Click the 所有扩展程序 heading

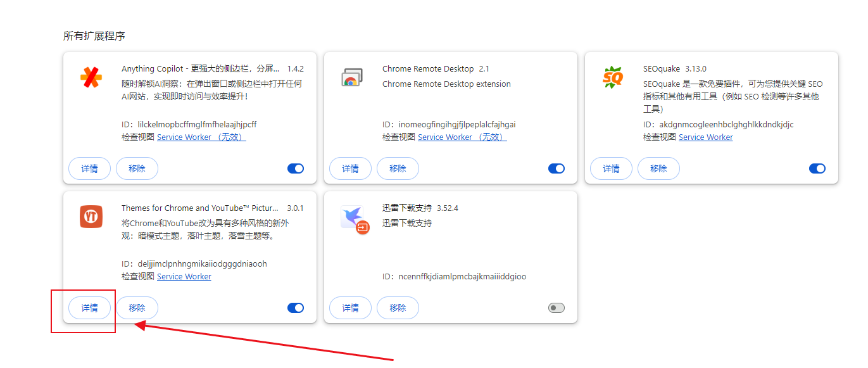coord(94,36)
